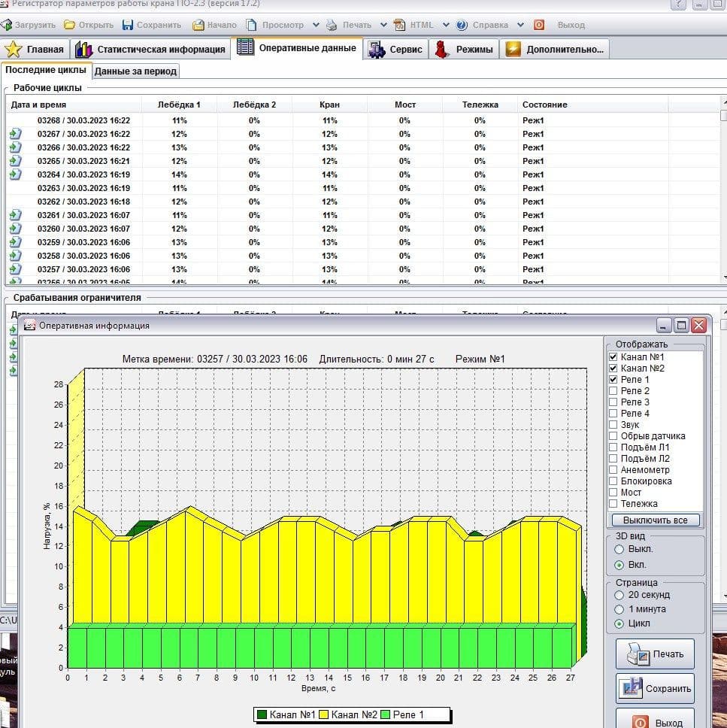Image resolution: width=727 pixels, height=728 pixels.
Task: Click the Выключить все button
Action: [x=655, y=520]
